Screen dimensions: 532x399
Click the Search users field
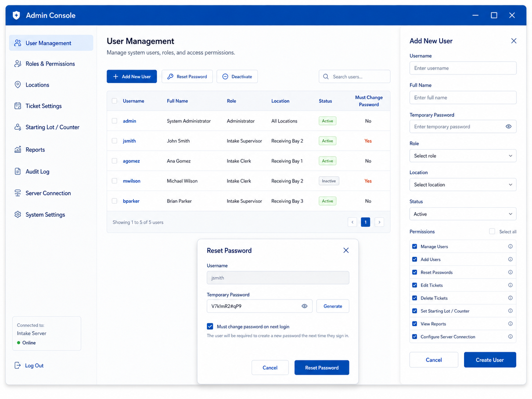[x=355, y=76]
